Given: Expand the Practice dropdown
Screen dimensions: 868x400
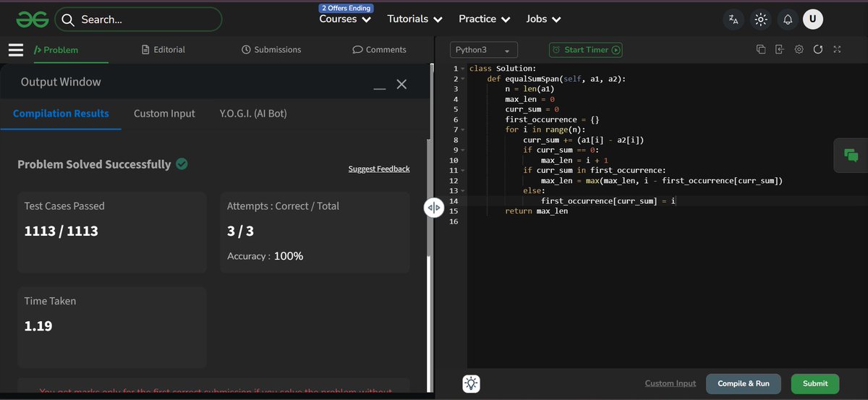Looking at the screenshot, I should click(485, 20).
